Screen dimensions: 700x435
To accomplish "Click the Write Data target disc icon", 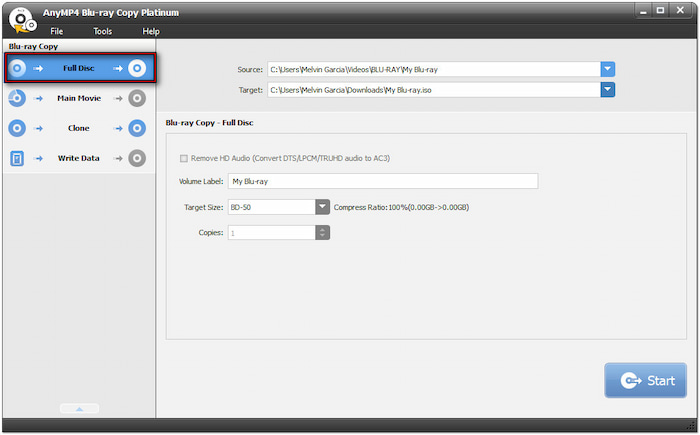I will tap(138, 158).
